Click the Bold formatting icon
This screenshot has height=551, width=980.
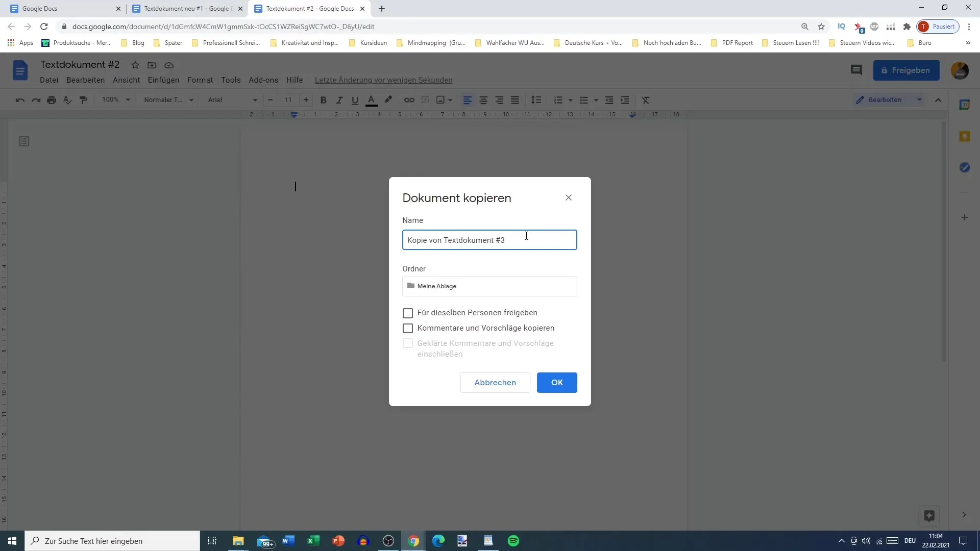point(323,100)
